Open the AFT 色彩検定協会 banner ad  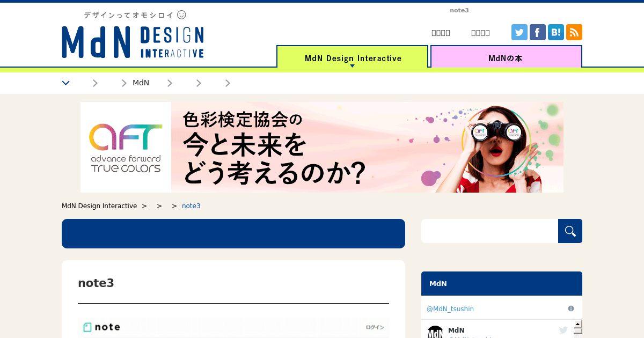click(322, 147)
